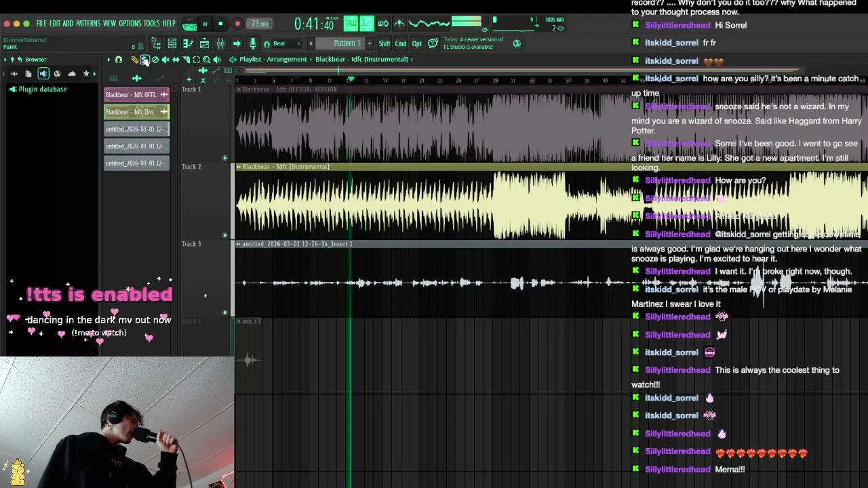Viewport: 868px width, 488px height.
Task: Select Blackbear - Idfc OFFI... clip in picker
Action: tap(136, 95)
